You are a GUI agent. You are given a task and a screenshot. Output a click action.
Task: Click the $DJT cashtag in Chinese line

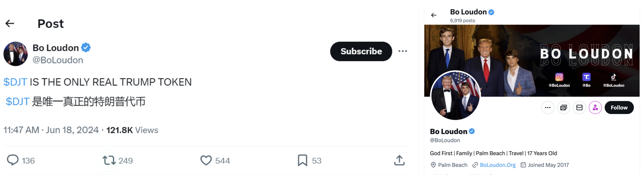17,101
